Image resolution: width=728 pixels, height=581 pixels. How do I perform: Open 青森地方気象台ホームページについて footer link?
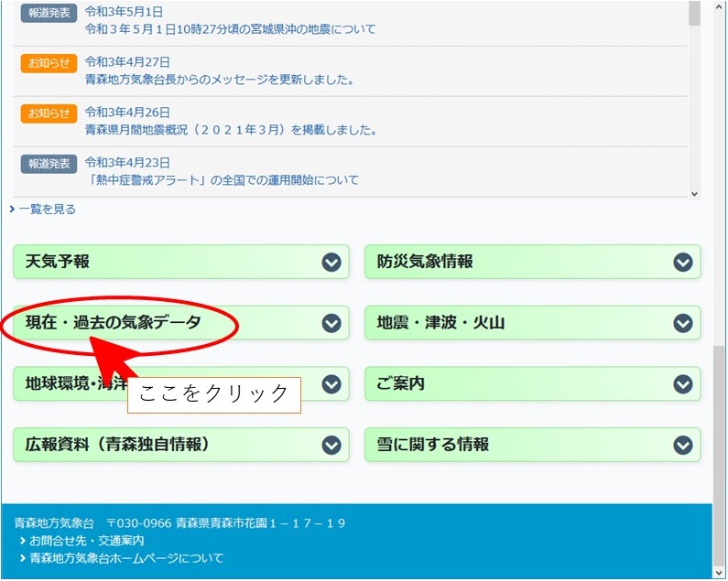click(x=126, y=557)
